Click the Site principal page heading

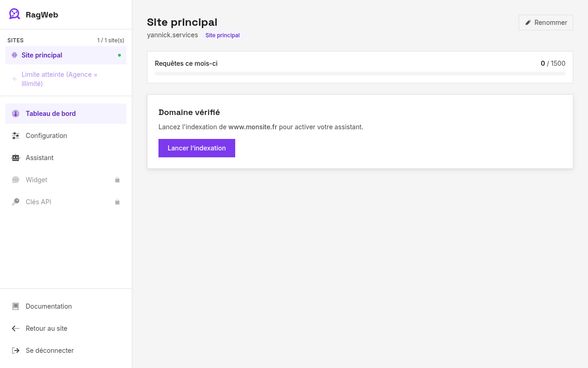point(182,22)
